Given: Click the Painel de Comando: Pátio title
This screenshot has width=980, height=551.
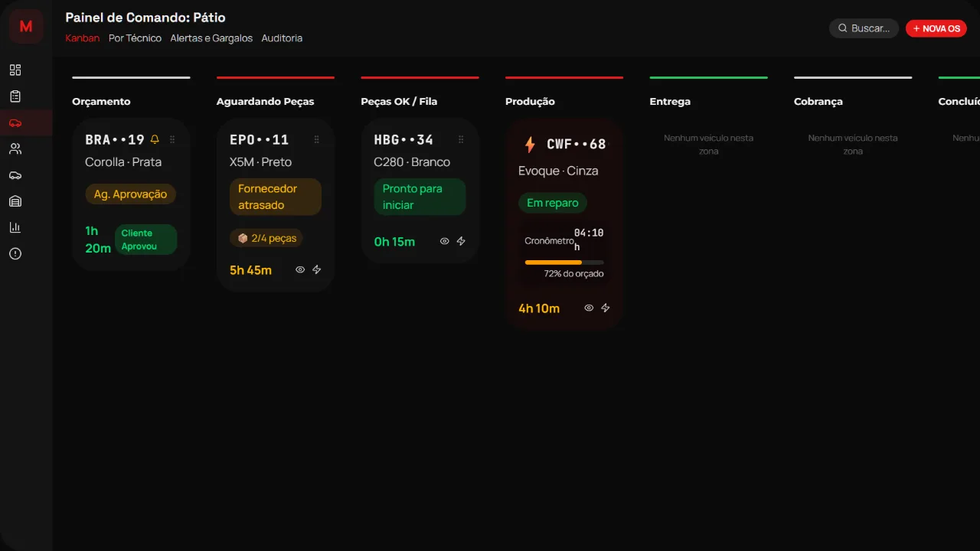Looking at the screenshot, I should [145, 17].
